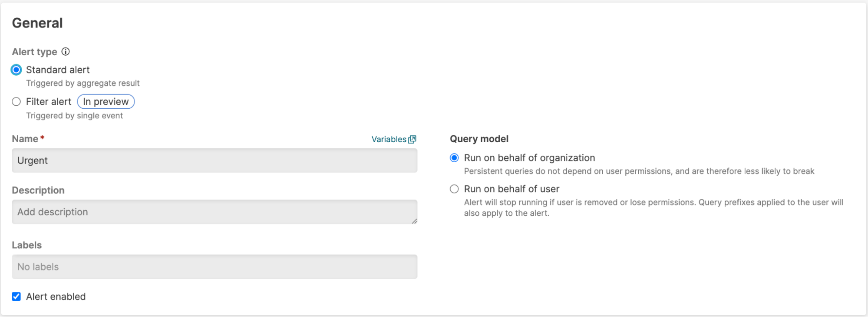The height and width of the screenshot is (317, 868).
Task: Click the In preview badge
Action: tap(106, 102)
